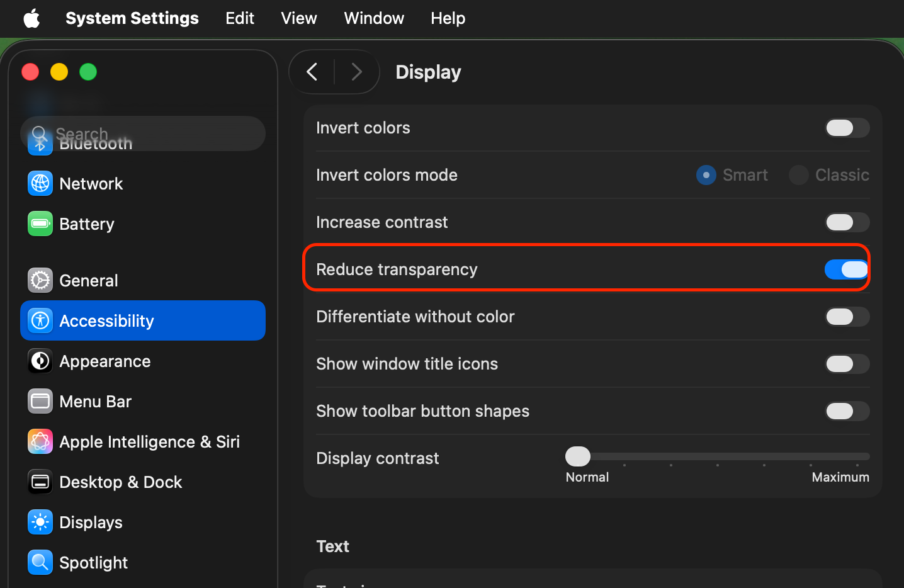The width and height of the screenshot is (904, 588).
Task: Click the green Battery icon
Action: (x=40, y=223)
